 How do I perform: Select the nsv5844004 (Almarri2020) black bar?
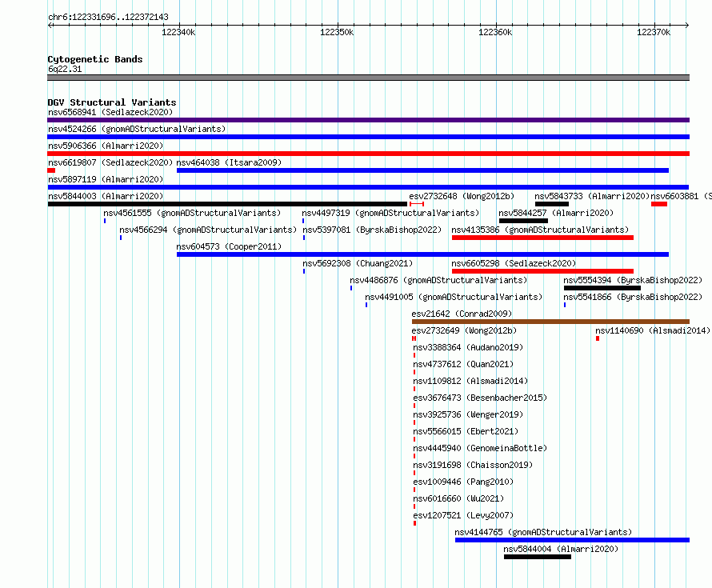[x=538, y=557]
